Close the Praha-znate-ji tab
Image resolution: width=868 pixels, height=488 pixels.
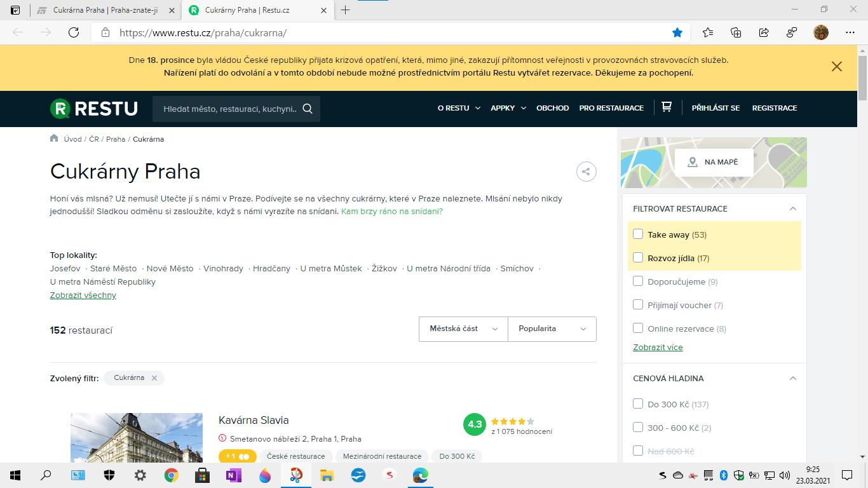(172, 10)
